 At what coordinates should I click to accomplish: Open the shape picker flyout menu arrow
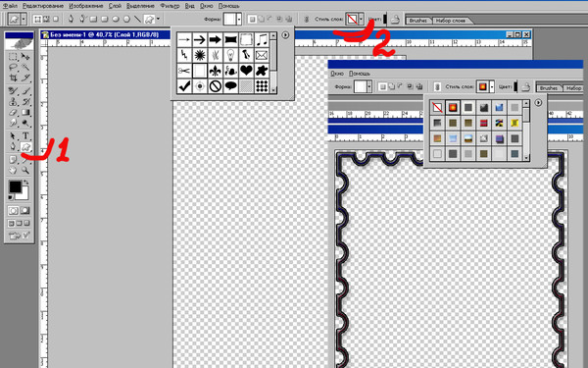[x=285, y=35]
